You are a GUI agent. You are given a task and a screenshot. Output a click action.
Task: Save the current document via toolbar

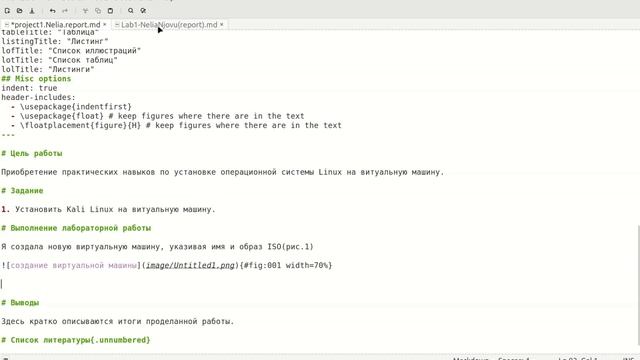32,11
